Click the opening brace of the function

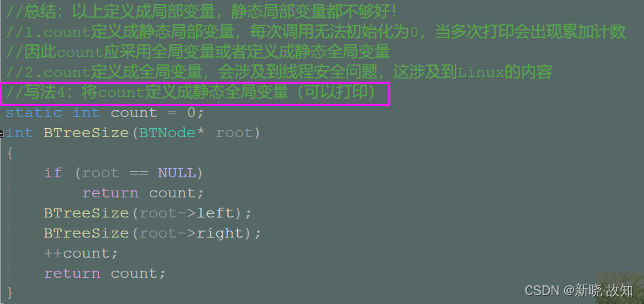pos(10,152)
